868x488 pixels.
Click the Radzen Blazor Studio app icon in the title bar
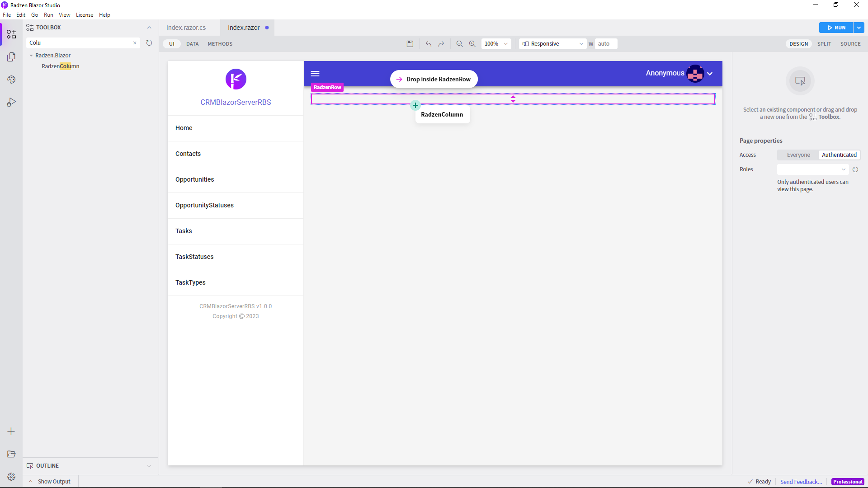(x=5, y=5)
